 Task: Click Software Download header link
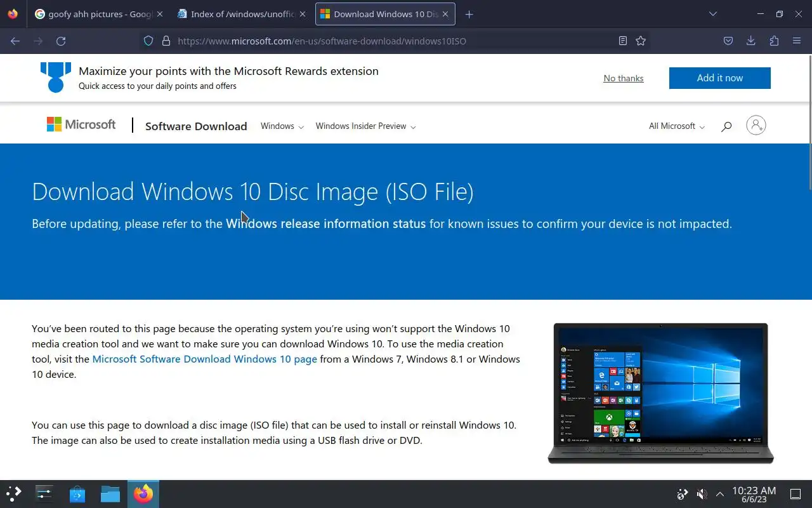click(196, 126)
